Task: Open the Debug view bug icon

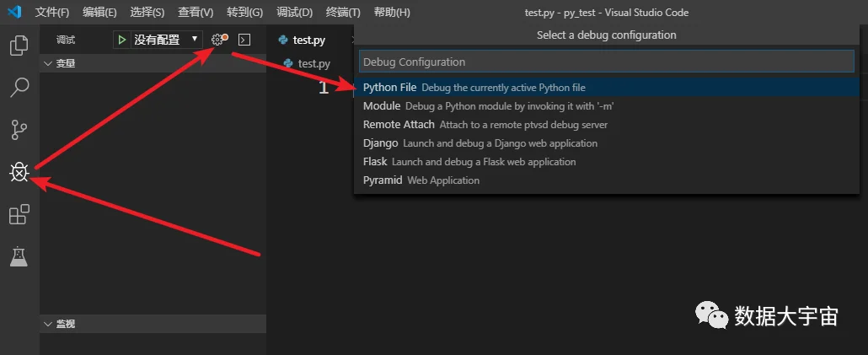Action: [19, 174]
